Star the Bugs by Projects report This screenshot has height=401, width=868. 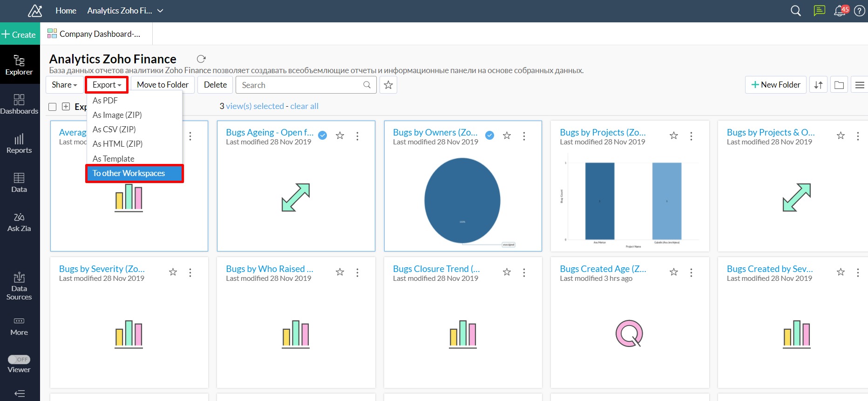coord(673,136)
